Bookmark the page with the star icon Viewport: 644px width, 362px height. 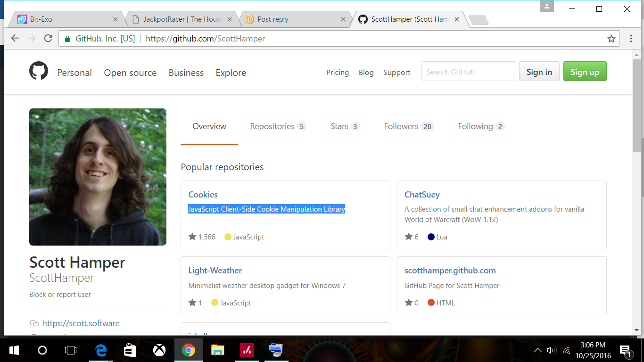[x=611, y=39]
